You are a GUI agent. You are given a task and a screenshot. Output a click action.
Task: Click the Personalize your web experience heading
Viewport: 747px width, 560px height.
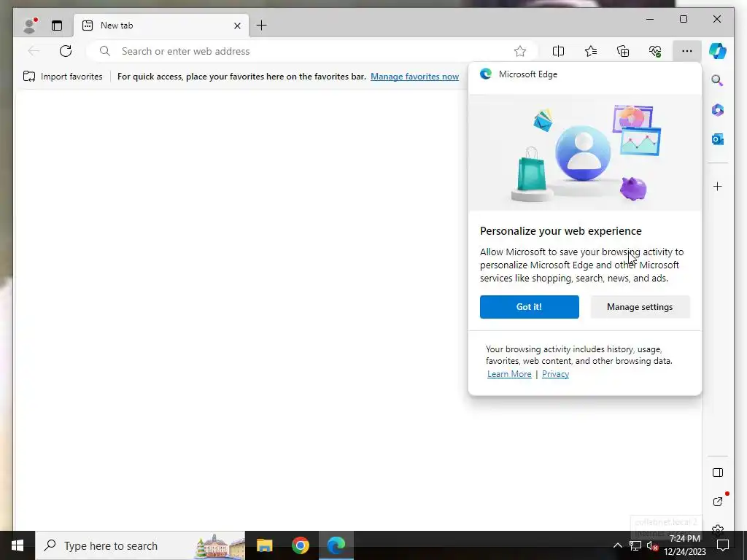(x=561, y=231)
